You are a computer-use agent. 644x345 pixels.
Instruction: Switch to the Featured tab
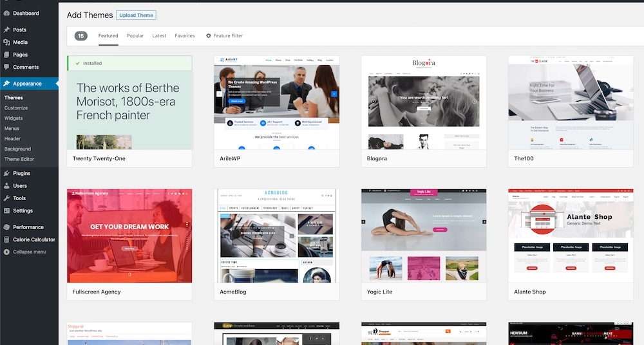[x=108, y=36]
